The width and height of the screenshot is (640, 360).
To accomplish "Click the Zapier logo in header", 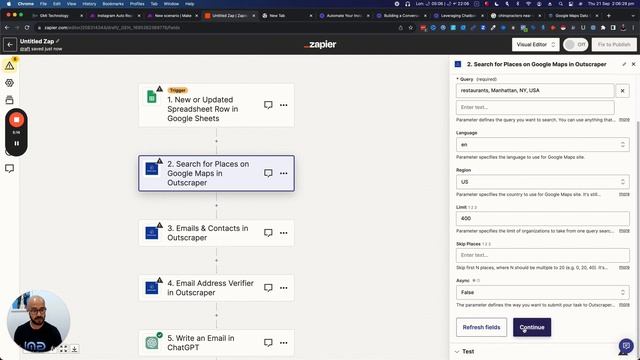I will tap(320, 44).
